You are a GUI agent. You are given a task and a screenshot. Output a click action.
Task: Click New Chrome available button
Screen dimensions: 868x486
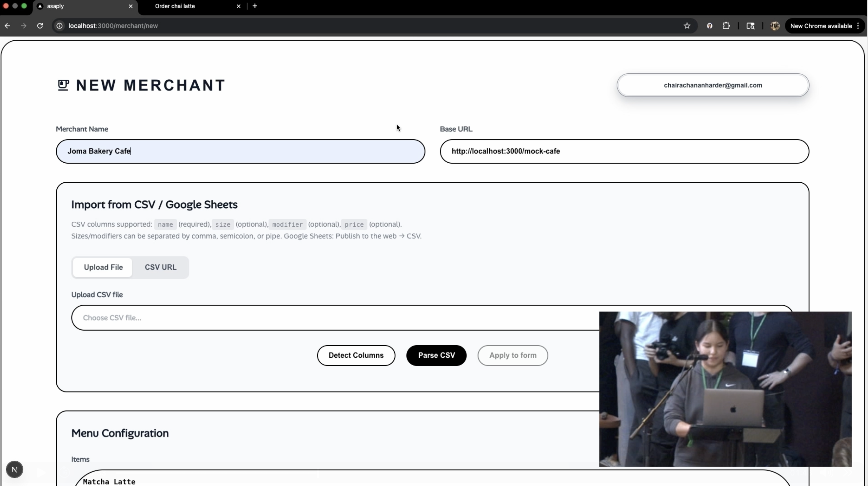[825, 26]
